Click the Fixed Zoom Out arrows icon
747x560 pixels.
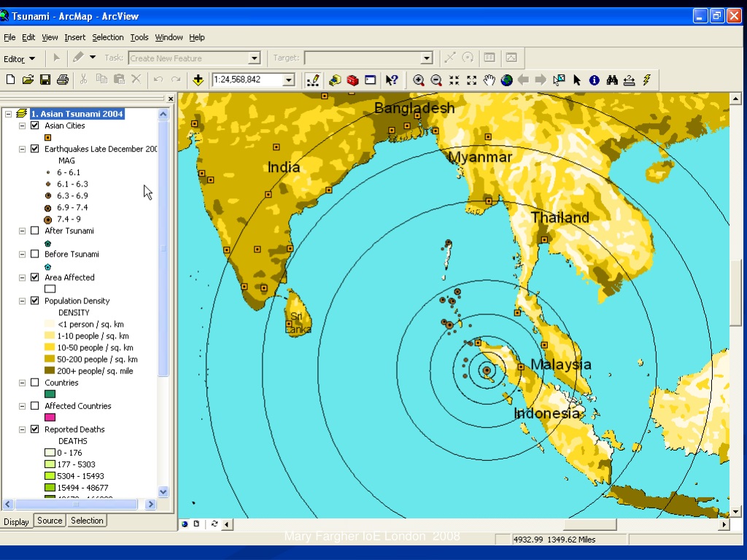[472, 80]
